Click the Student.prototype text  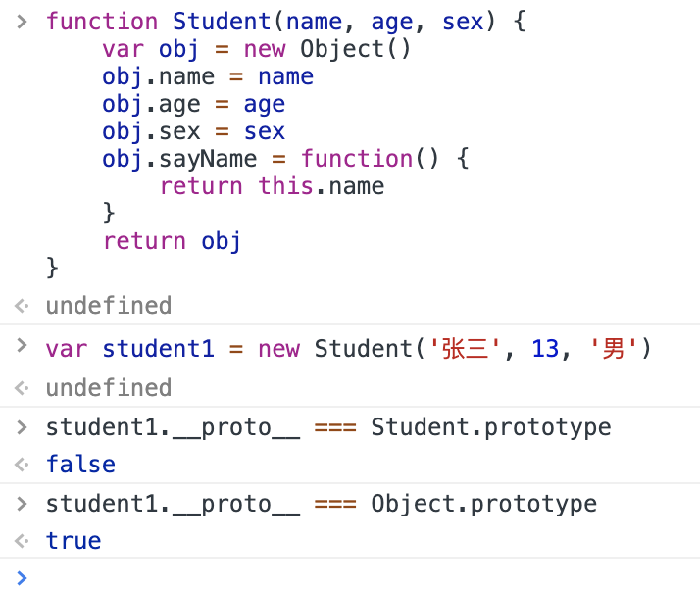coord(491,428)
